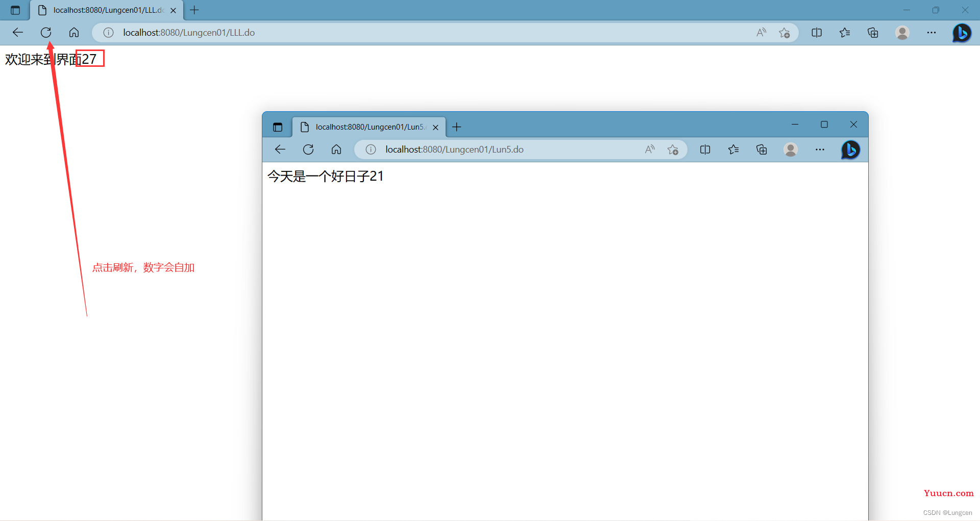Add new tab in Lun5.do window
980x521 pixels.
point(457,127)
